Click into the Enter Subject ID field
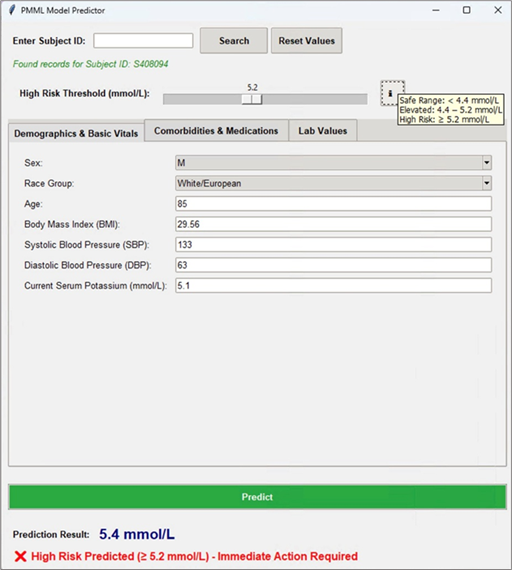 pos(143,40)
